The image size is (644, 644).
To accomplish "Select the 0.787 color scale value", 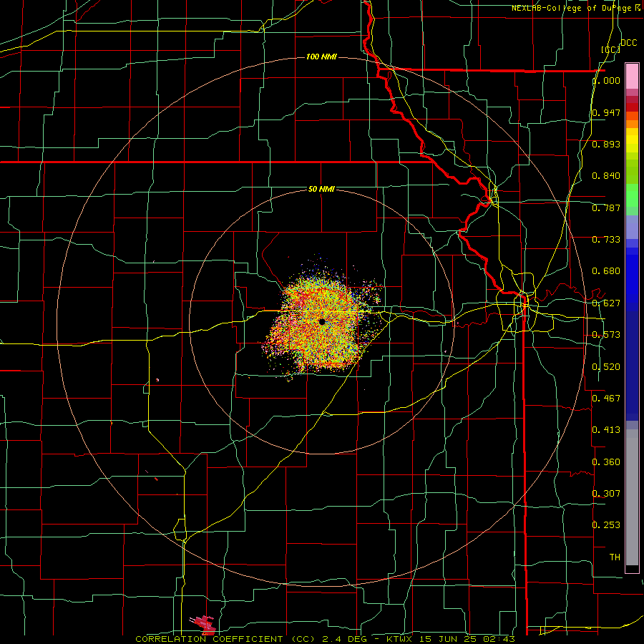I will [606, 208].
